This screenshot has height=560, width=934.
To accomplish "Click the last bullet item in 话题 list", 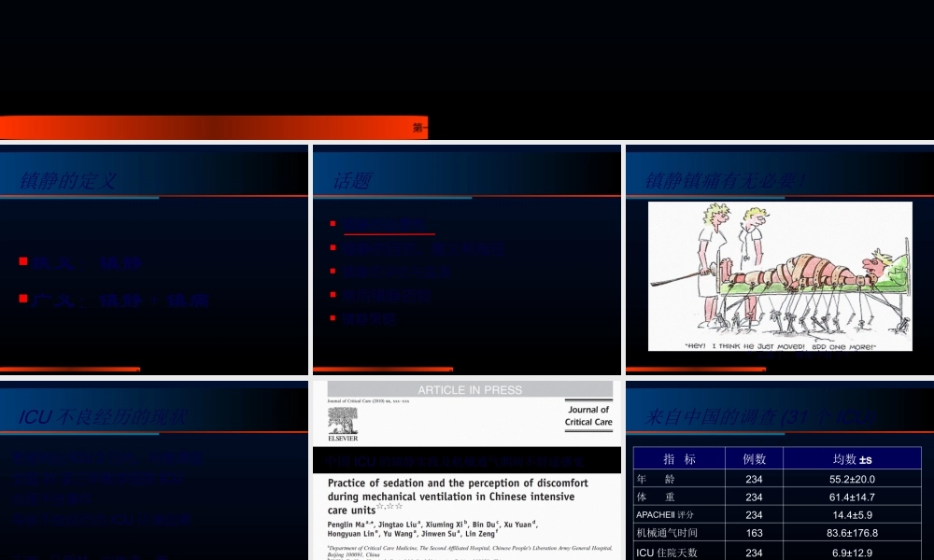I will (x=368, y=318).
